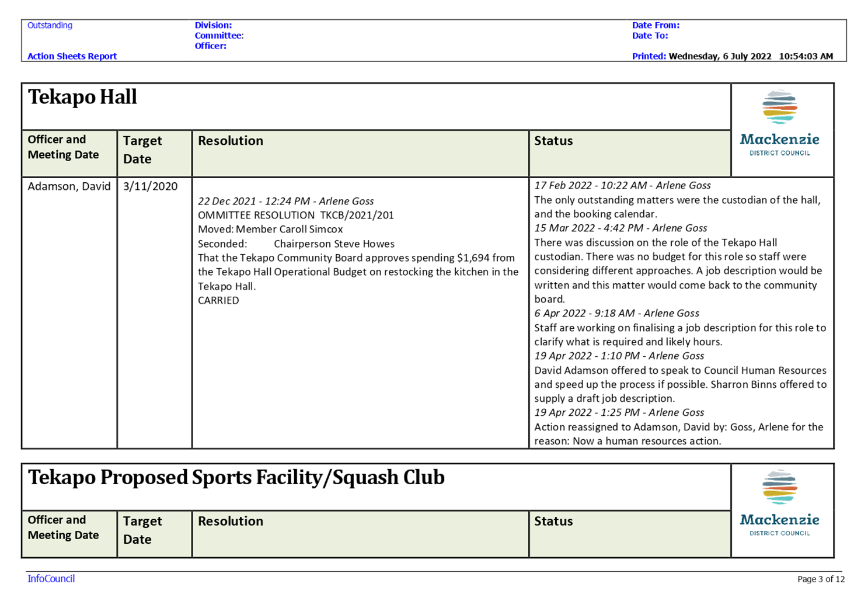Select the Action Sheets Report title
This screenshot has width=868, height=608.
click(72, 55)
